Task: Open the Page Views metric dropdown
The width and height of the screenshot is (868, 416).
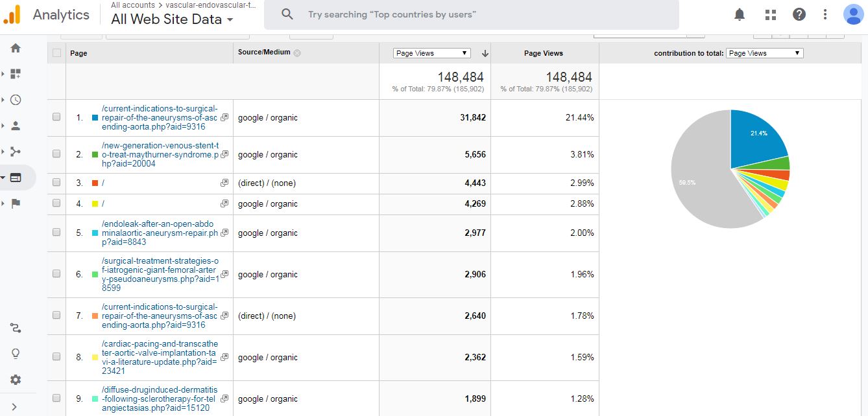Action: click(431, 53)
